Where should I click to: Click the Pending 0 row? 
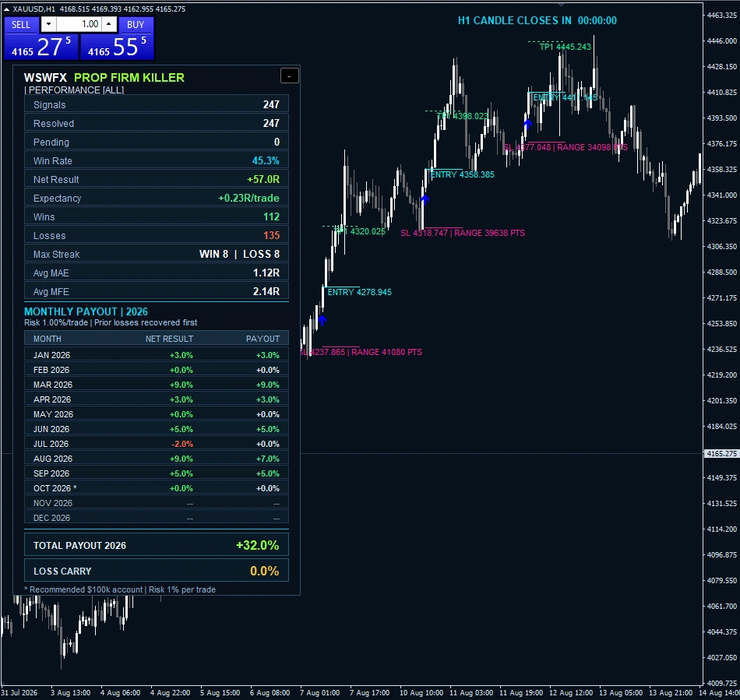(x=157, y=142)
